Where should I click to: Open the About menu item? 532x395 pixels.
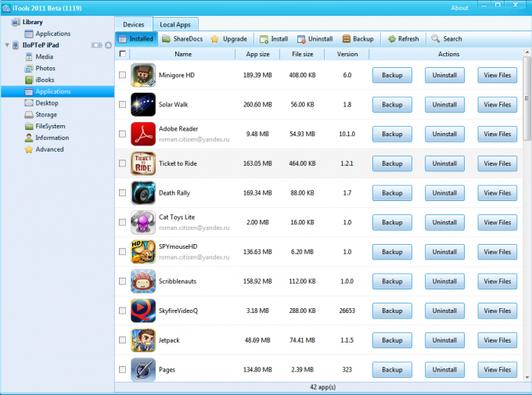click(460, 8)
